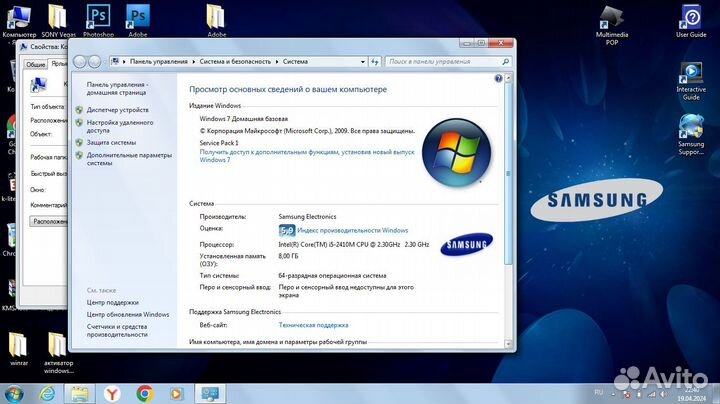Image resolution: width=720 pixels, height=404 pixels.
Task: Open the volume icon in system tray
Action: (x=664, y=394)
